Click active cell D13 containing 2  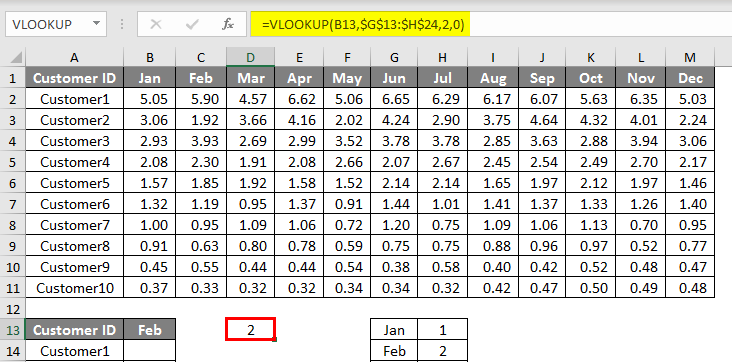(251, 329)
